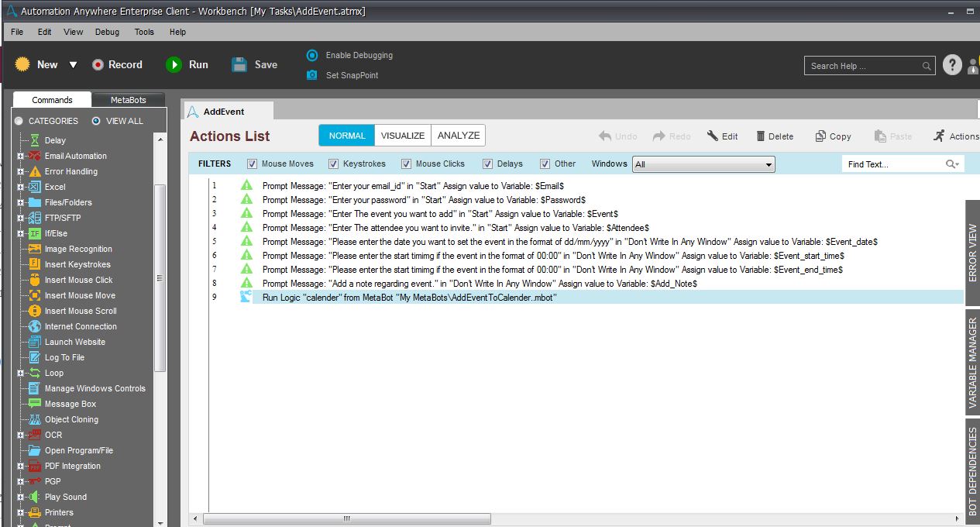980x527 pixels.
Task: Click the Delete action button
Action: coord(775,136)
